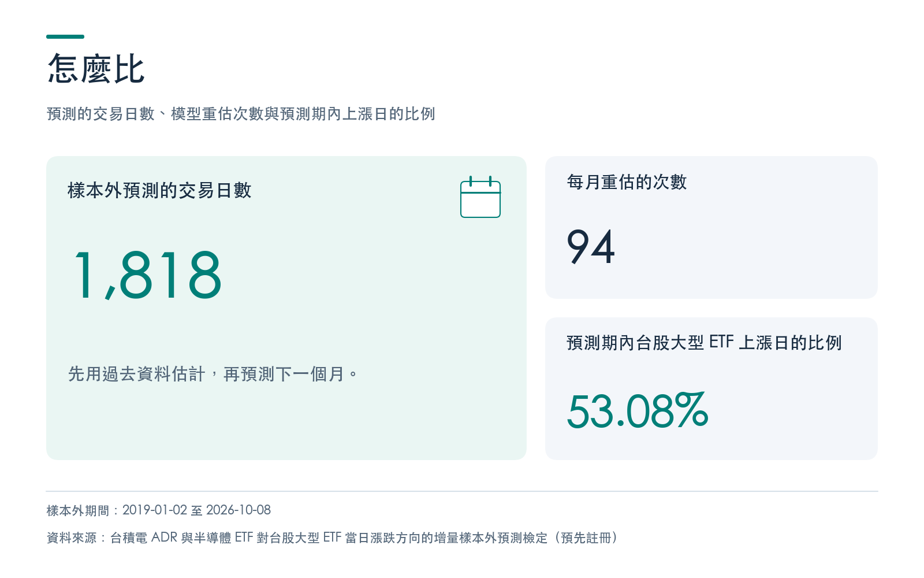924x578 pixels.
Task: Select the value 94
Action: point(591,247)
